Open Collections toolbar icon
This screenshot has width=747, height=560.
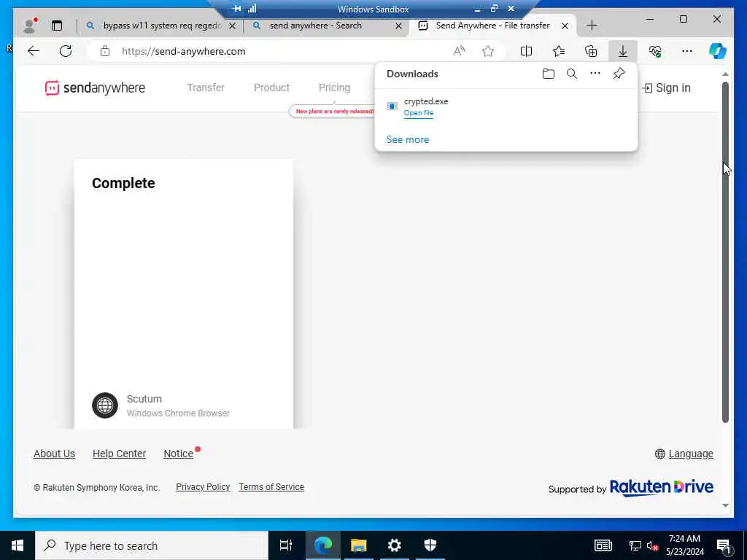click(x=591, y=51)
